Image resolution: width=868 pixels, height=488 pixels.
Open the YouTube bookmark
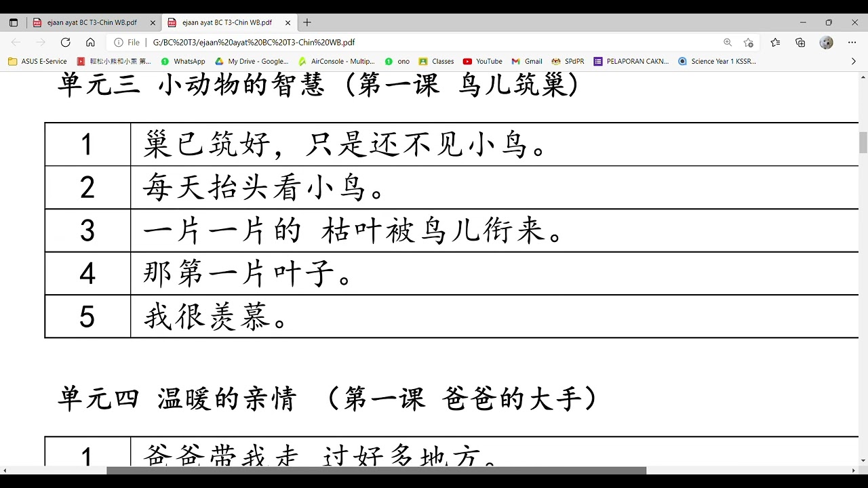point(483,61)
